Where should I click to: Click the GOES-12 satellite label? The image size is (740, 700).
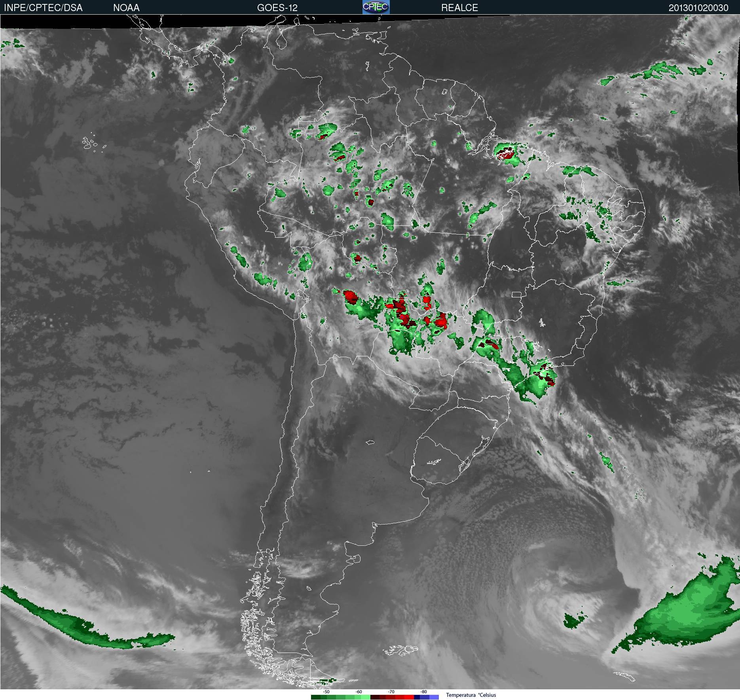[x=277, y=8]
